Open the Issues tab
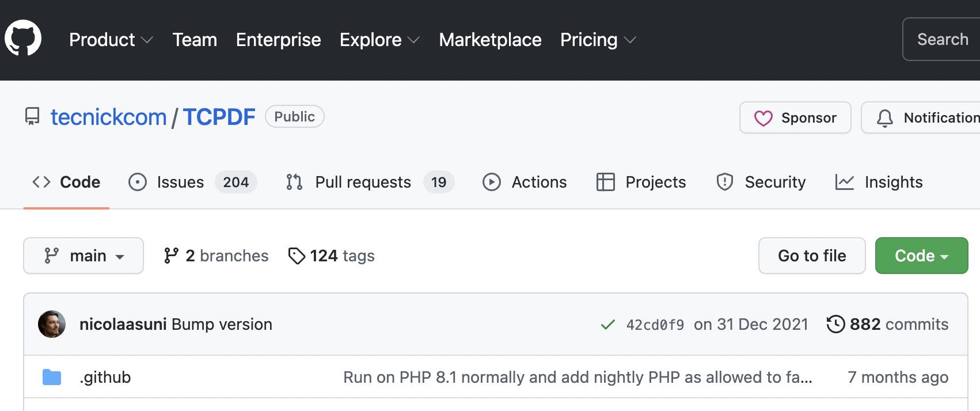The height and width of the screenshot is (411, 980). (x=192, y=182)
